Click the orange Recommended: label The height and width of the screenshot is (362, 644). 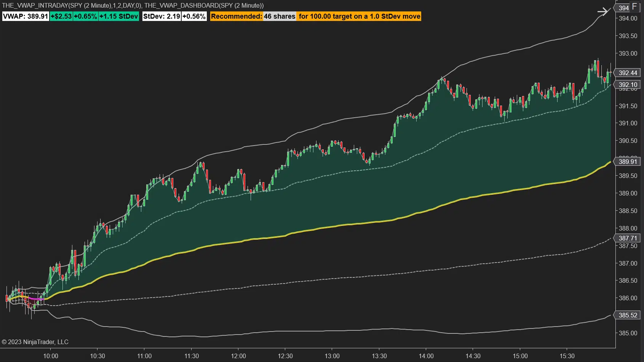(237, 16)
